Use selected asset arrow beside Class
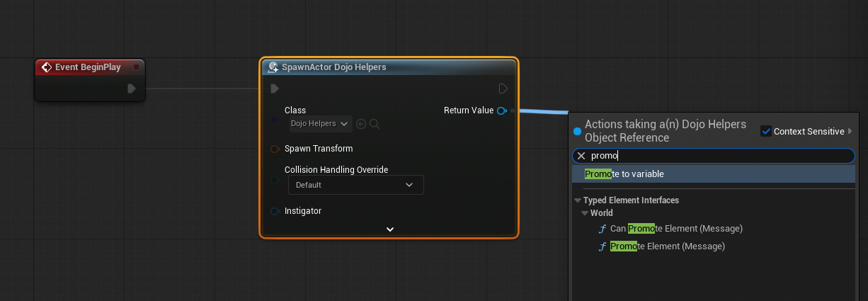Screen dimensions: 868x301 361,124
